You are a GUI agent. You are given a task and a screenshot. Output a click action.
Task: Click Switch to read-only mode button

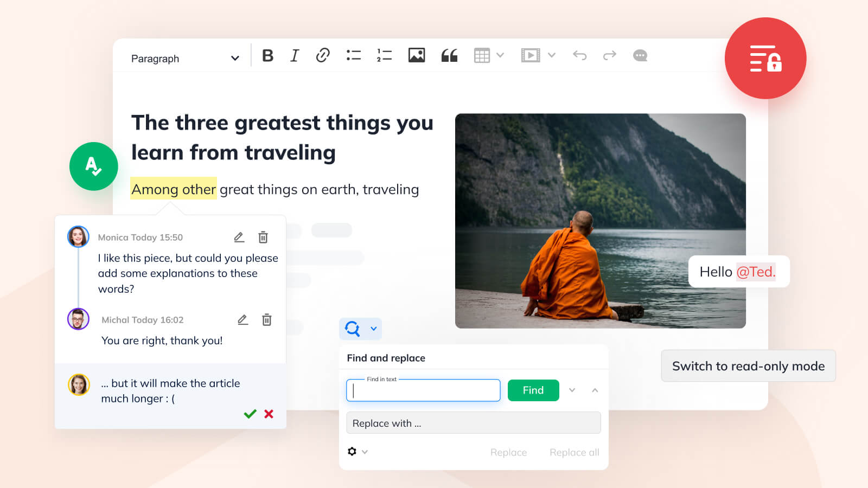(748, 366)
